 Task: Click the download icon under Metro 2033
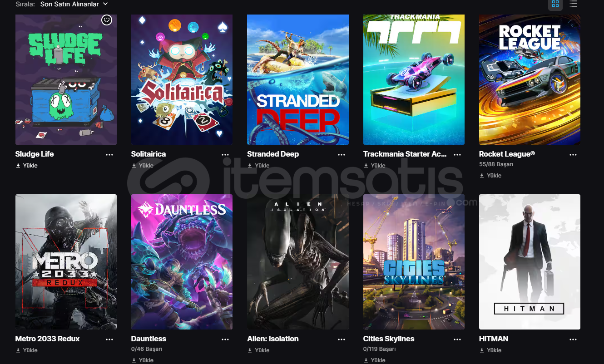tap(18, 350)
